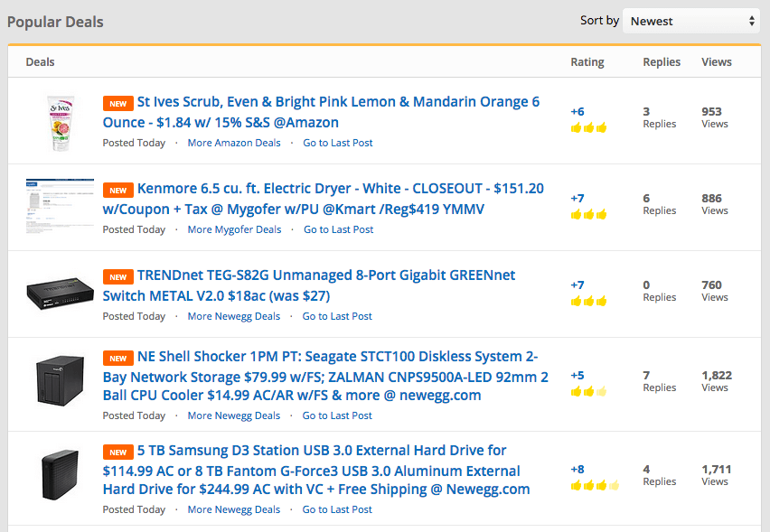The width and height of the screenshot is (770, 532).
Task: Click the Seagate network storage thumbnail
Action: tap(60, 381)
